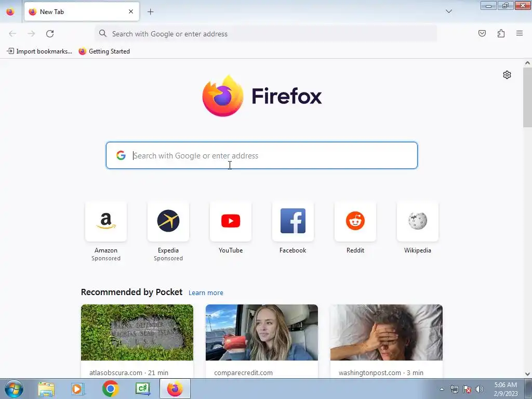This screenshot has height=399, width=532.
Task: Open the Windows Start menu
Action: click(x=14, y=389)
